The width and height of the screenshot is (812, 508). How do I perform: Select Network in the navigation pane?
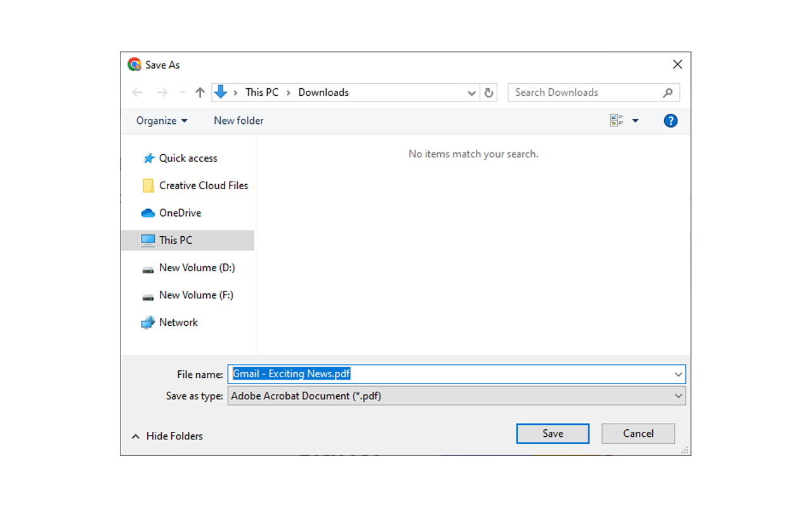click(178, 322)
